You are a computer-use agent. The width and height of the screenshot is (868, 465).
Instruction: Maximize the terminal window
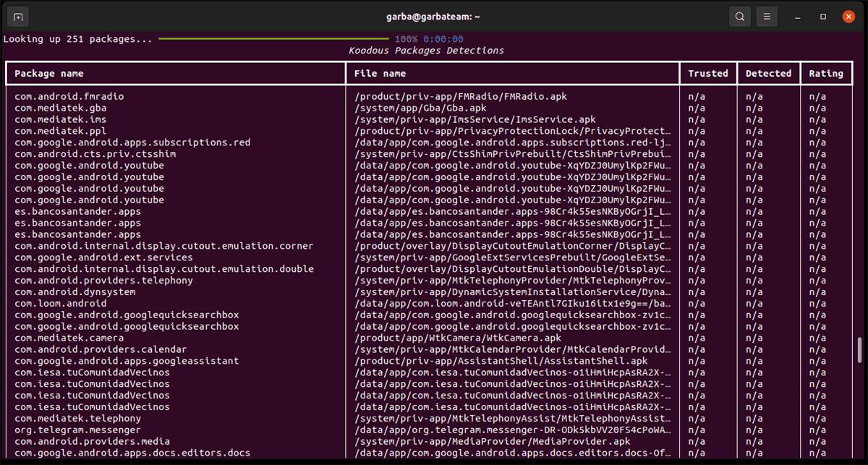click(x=823, y=17)
